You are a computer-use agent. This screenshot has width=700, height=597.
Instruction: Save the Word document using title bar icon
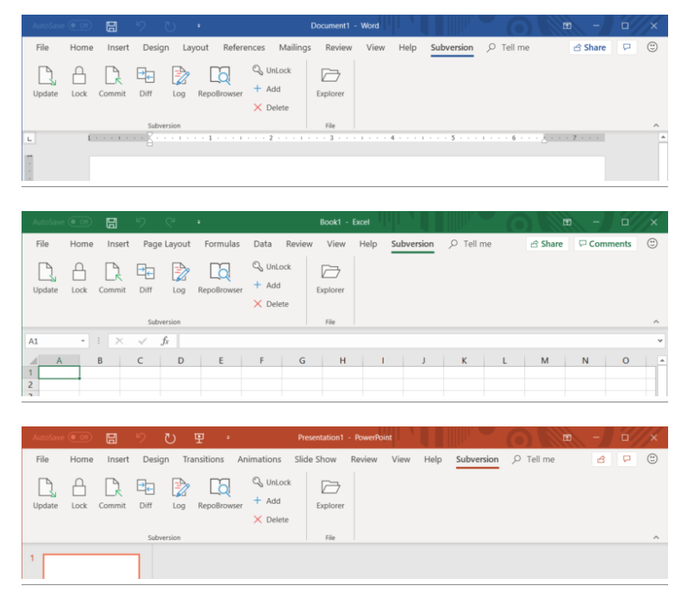point(111,27)
